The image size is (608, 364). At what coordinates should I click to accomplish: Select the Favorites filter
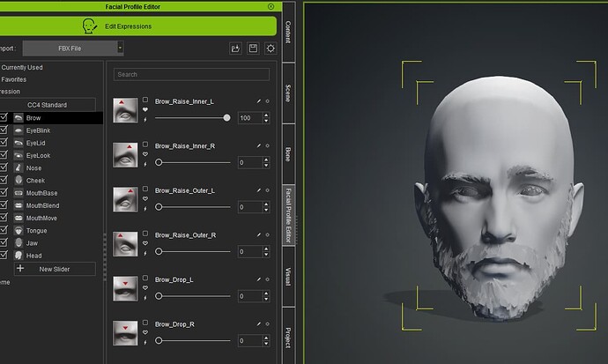[x=14, y=79]
